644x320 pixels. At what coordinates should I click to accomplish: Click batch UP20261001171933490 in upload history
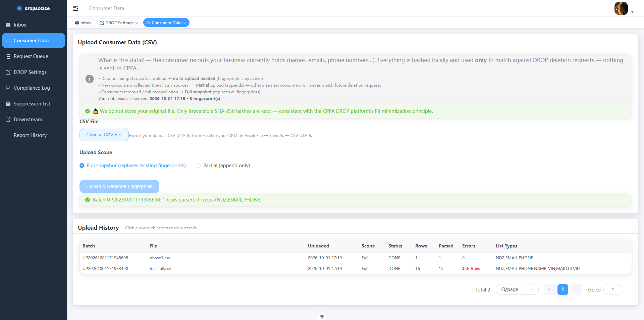click(x=105, y=269)
